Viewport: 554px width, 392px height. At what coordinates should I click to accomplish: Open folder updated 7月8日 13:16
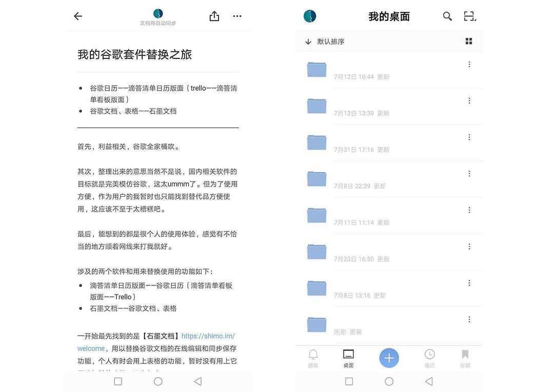tap(389, 288)
